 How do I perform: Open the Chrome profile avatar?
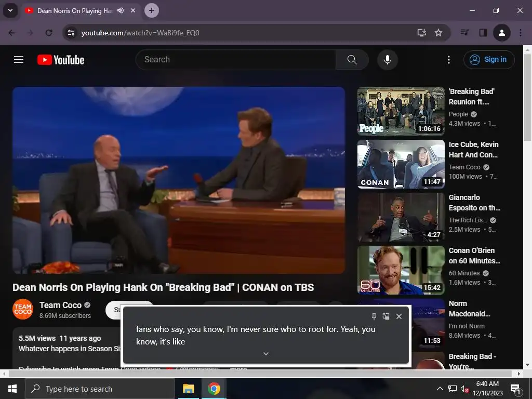tap(501, 33)
